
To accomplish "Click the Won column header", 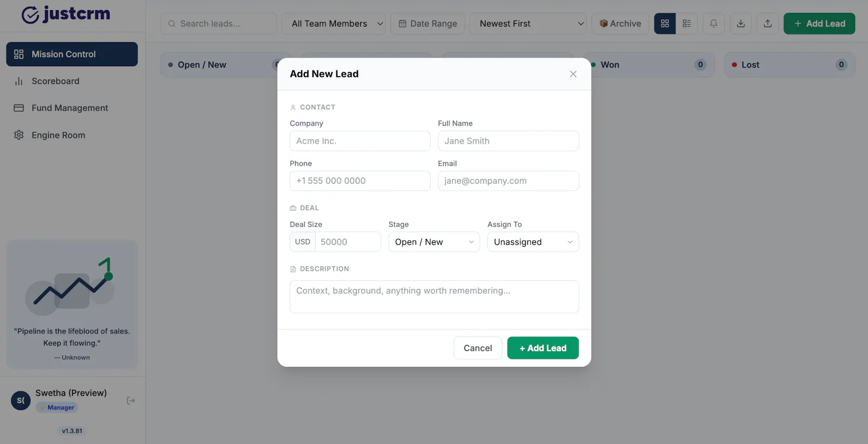I will (x=649, y=65).
